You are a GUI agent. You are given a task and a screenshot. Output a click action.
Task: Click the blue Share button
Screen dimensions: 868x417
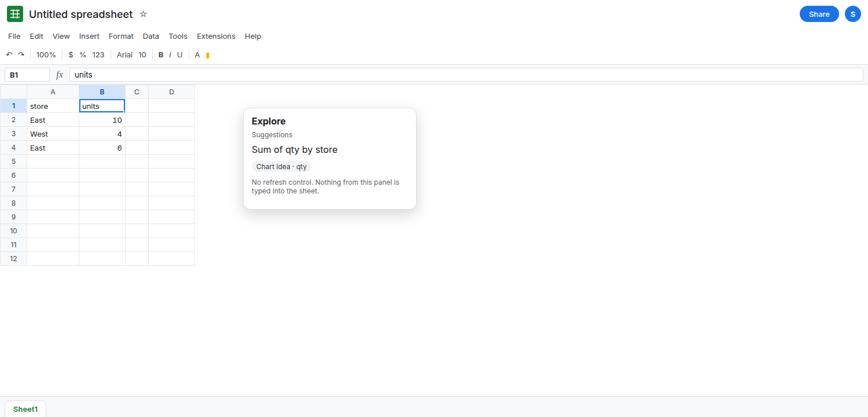click(819, 14)
